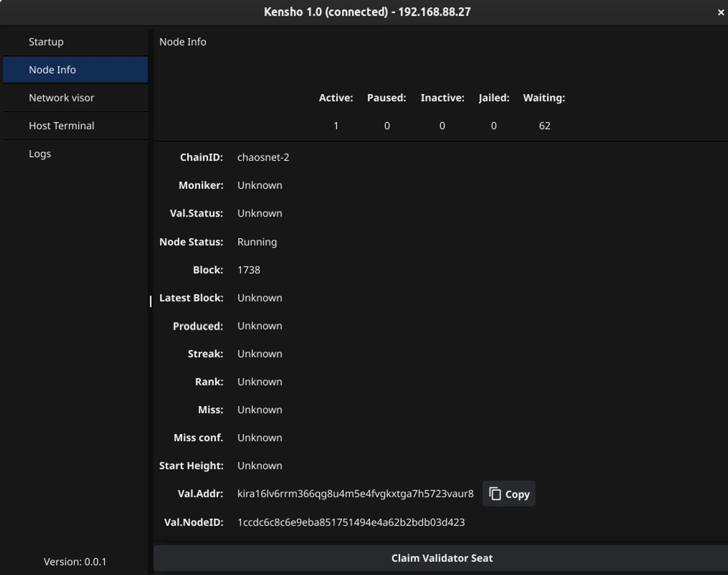Click the Val.Addr kira address text

tap(355, 493)
